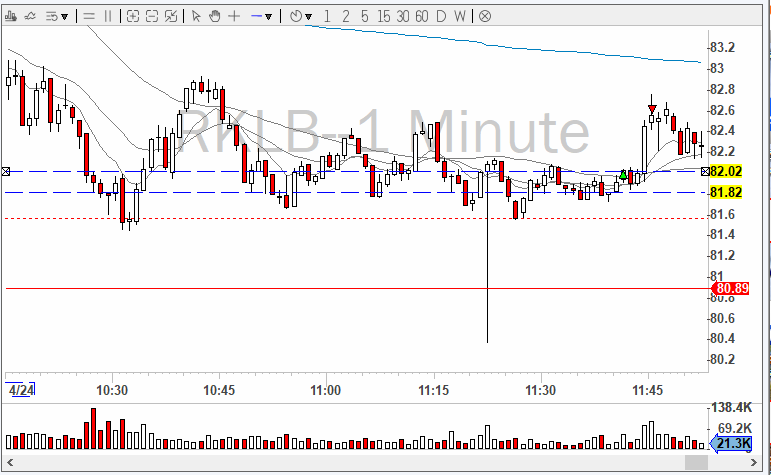Click the 80.2 price axis label
The height and width of the screenshot is (475, 771).
click(x=723, y=359)
